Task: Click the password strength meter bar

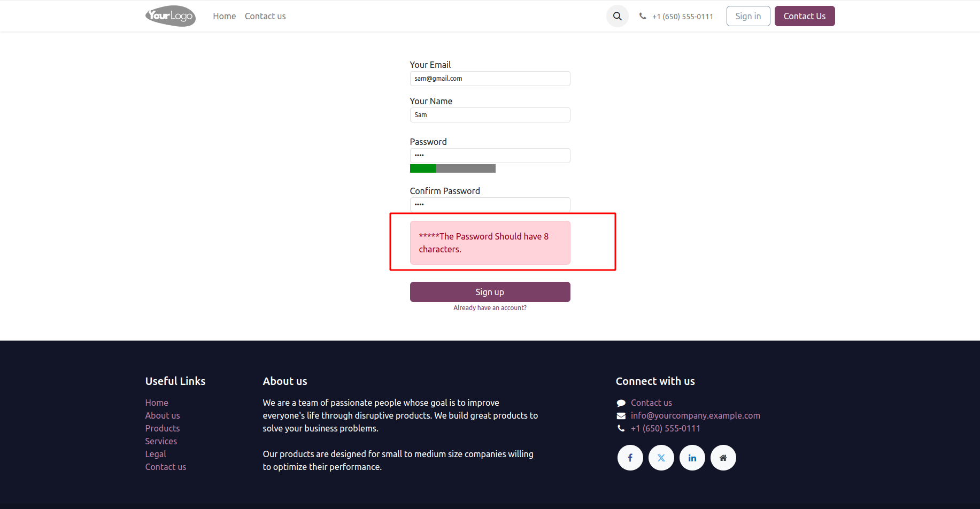Action: coord(452,168)
